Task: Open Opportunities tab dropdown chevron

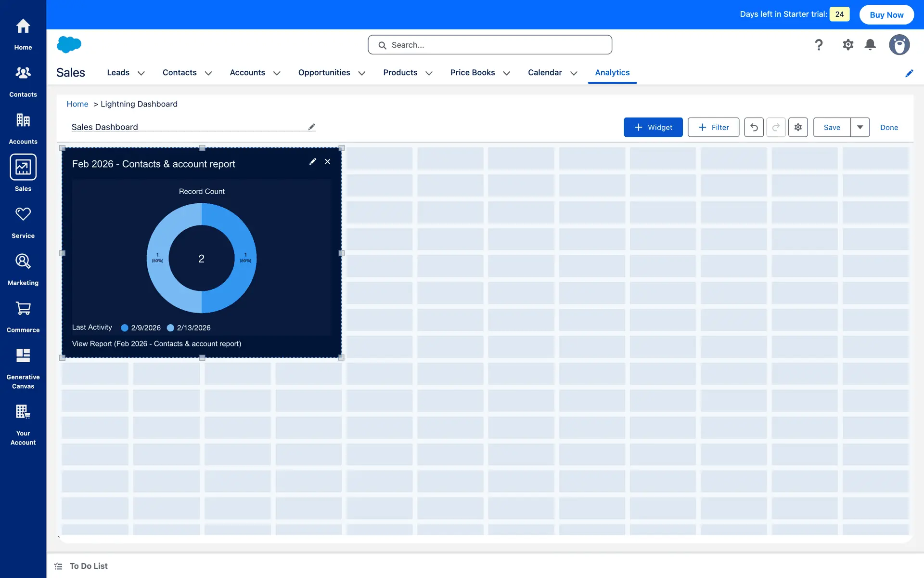Action: tap(362, 73)
